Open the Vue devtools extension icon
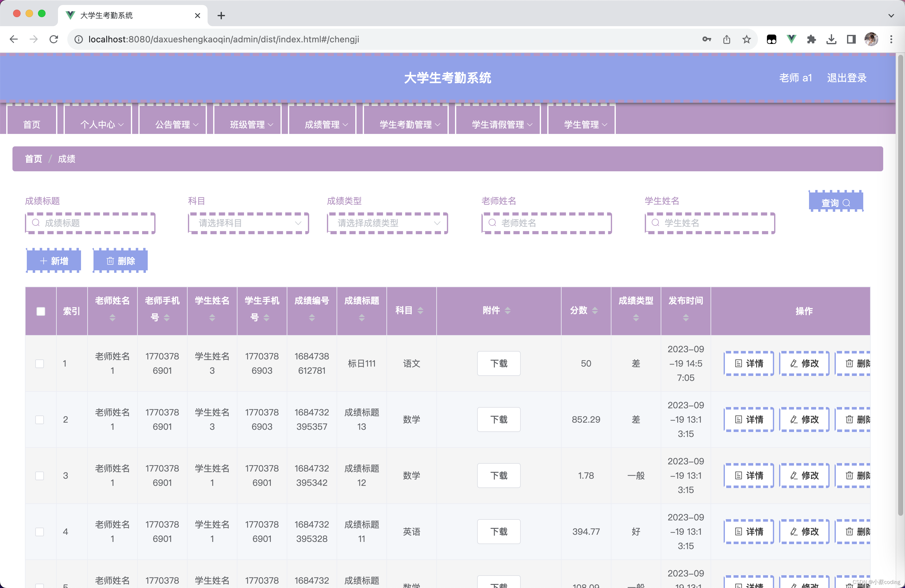Viewport: 905px width, 588px height. pos(791,39)
